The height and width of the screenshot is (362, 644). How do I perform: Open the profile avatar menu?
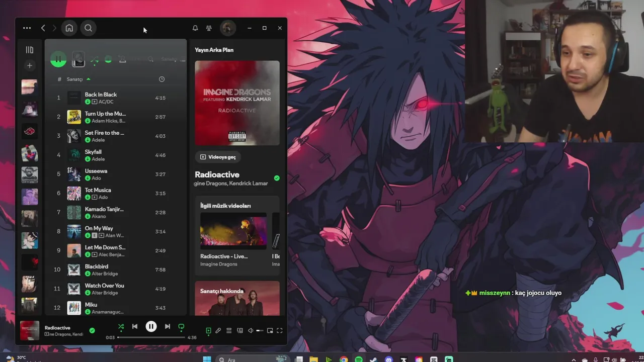coord(227,28)
